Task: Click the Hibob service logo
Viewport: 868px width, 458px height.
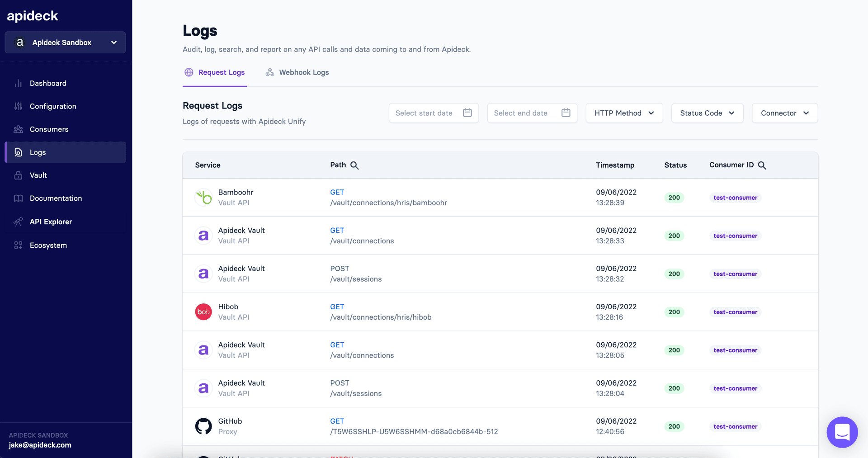Action: [203, 312]
